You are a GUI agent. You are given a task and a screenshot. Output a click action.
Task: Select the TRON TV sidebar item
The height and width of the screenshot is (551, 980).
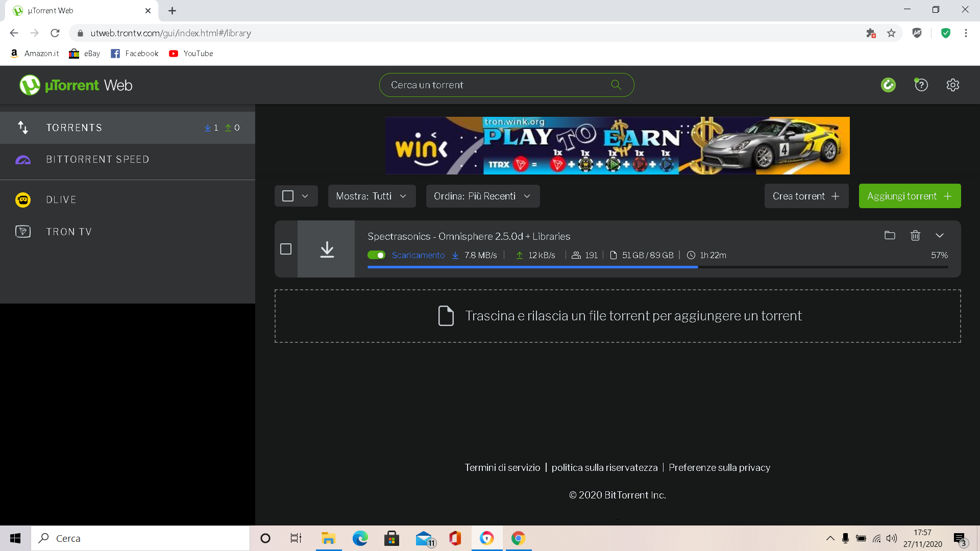[x=128, y=232]
